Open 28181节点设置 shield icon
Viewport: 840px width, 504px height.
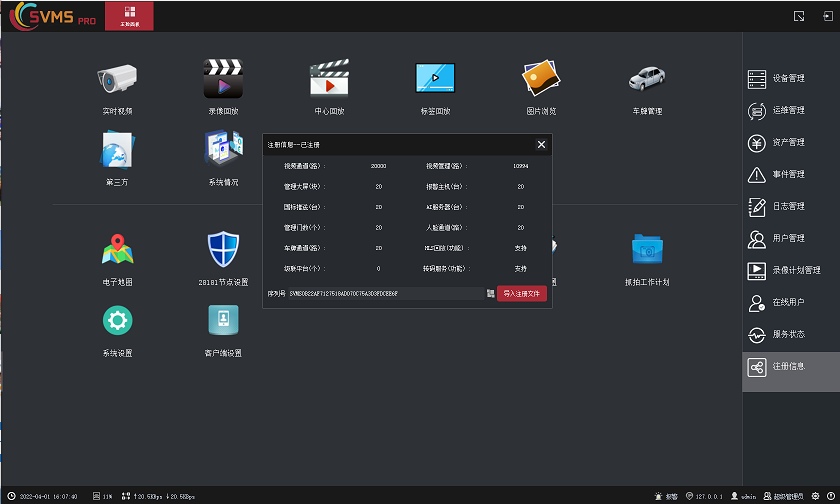223,250
